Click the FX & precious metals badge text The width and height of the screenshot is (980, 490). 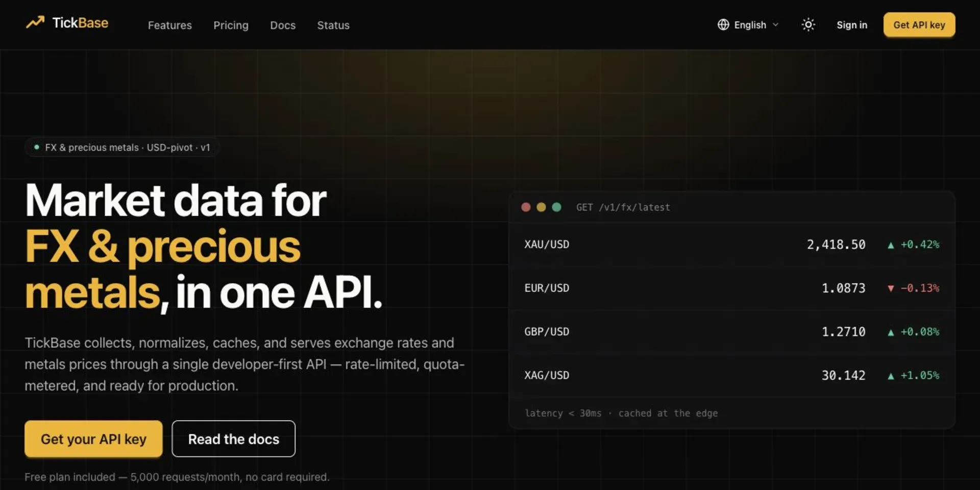[x=128, y=148]
